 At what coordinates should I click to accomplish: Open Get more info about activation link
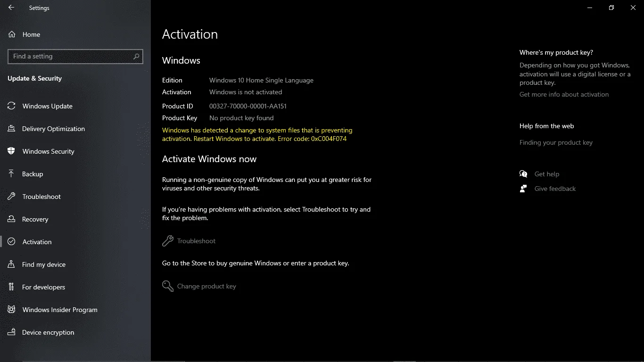coord(564,94)
